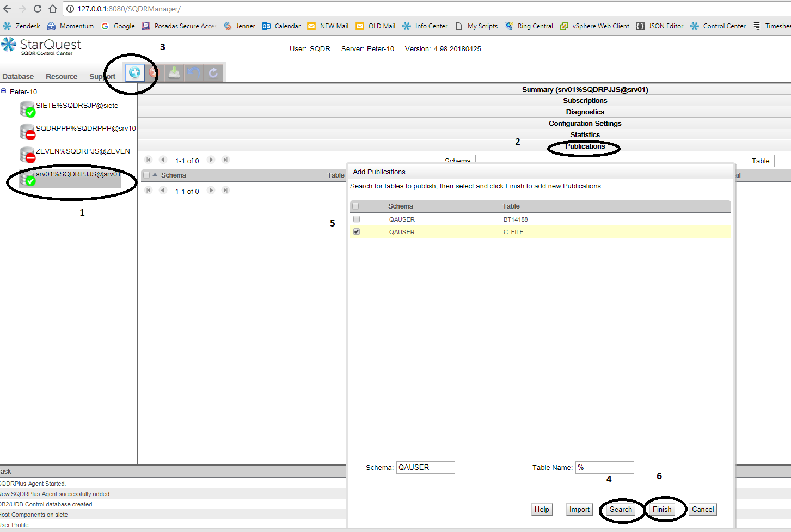791x532 pixels.
Task: Click the Table Name input field
Action: [x=604, y=467]
